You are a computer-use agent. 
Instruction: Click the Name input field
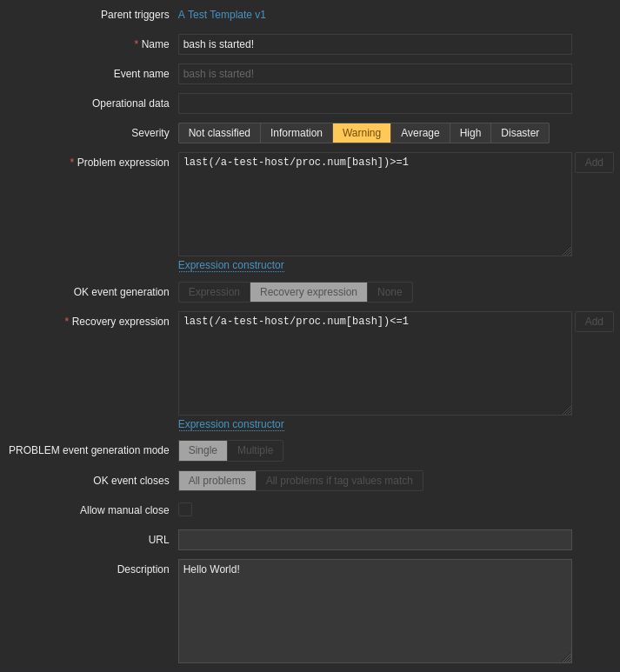click(x=375, y=44)
